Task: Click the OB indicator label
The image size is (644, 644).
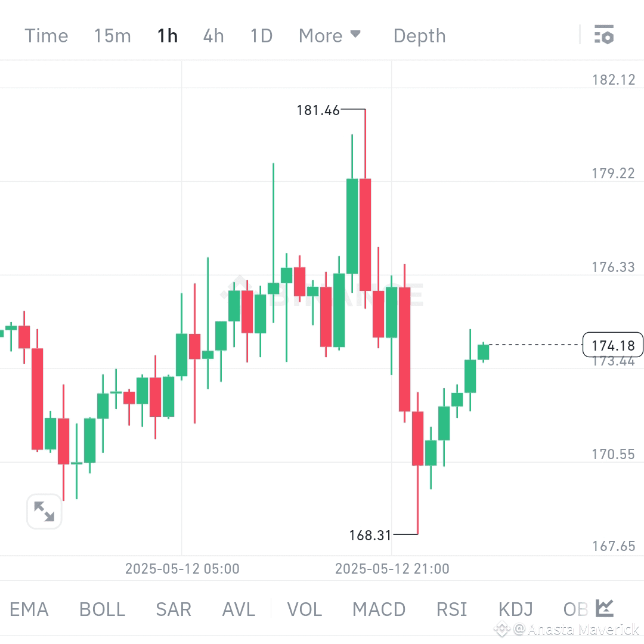Action: pos(574,609)
